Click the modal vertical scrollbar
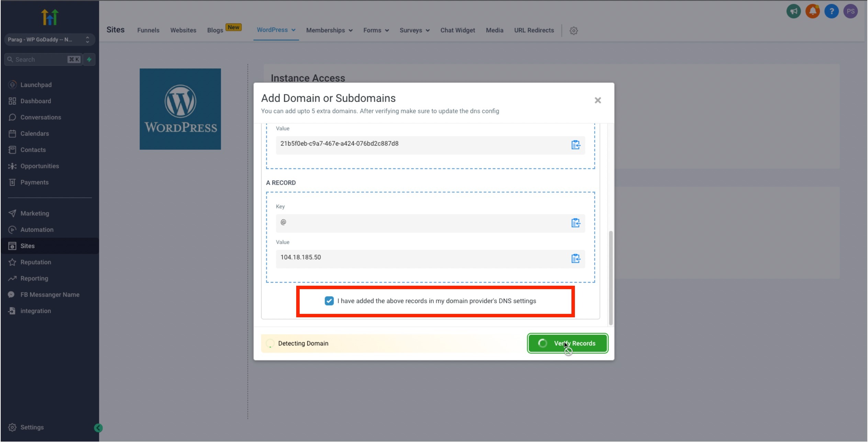This screenshot has width=868, height=443. (x=611, y=278)
